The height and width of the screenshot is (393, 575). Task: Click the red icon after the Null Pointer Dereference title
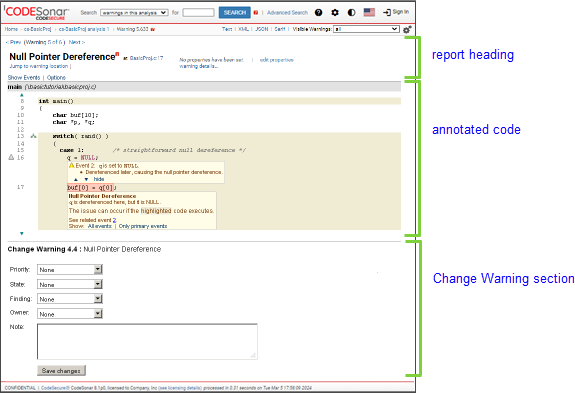coord(117,54)
